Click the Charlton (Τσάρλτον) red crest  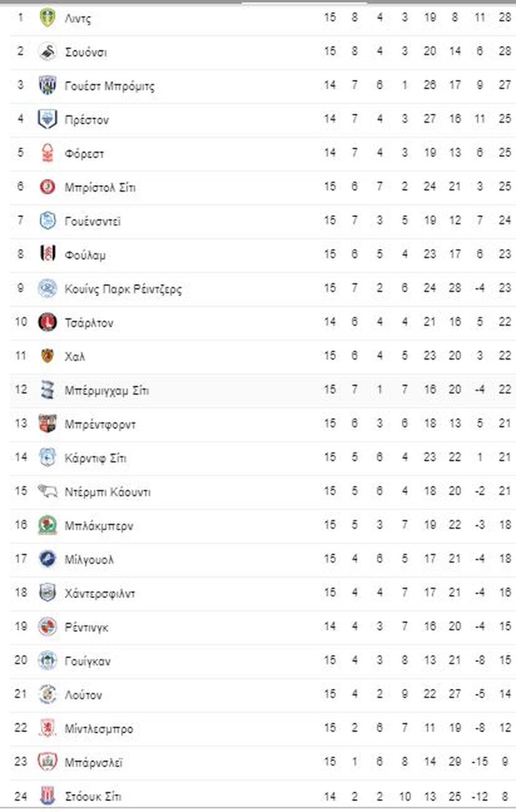(47, 322)
